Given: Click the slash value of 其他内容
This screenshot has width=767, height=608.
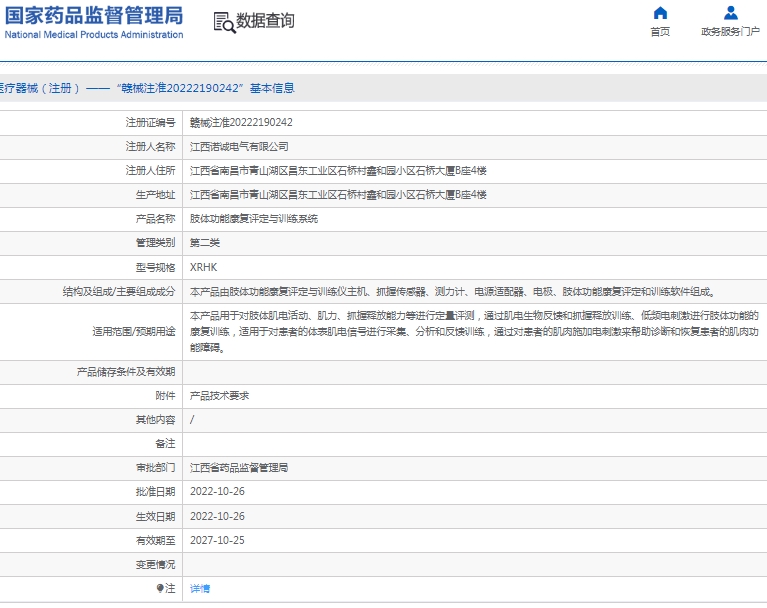Looking at the screenshot, I should pos(192,420).
